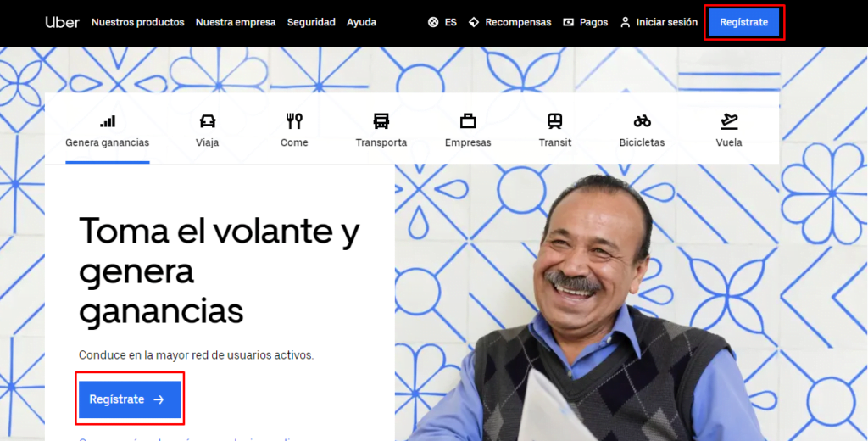Click the Regístrate button under the headline
This screenshot has height=441, width=868.
(130, 399)
